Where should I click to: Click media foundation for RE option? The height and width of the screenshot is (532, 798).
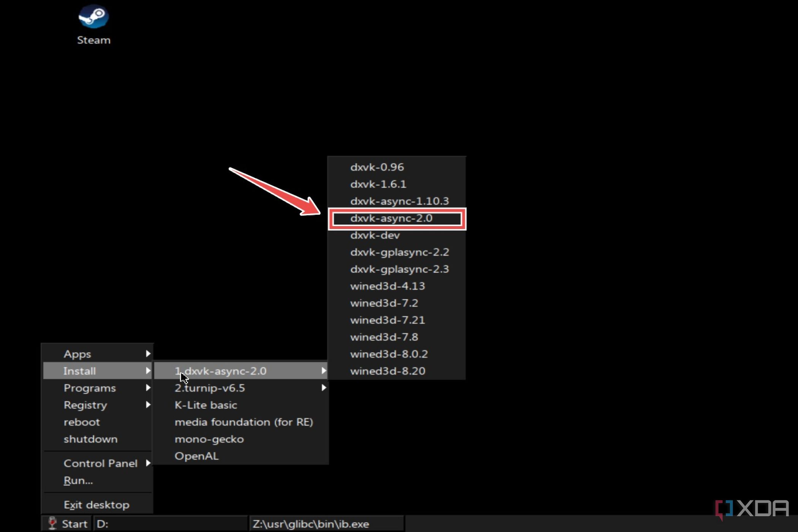pyautogui.click(x=244, y=421)
